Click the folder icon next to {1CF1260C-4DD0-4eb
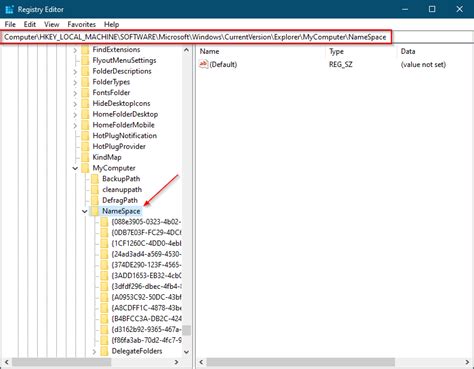This screenshot has width=474, height=369. (104, 243)
